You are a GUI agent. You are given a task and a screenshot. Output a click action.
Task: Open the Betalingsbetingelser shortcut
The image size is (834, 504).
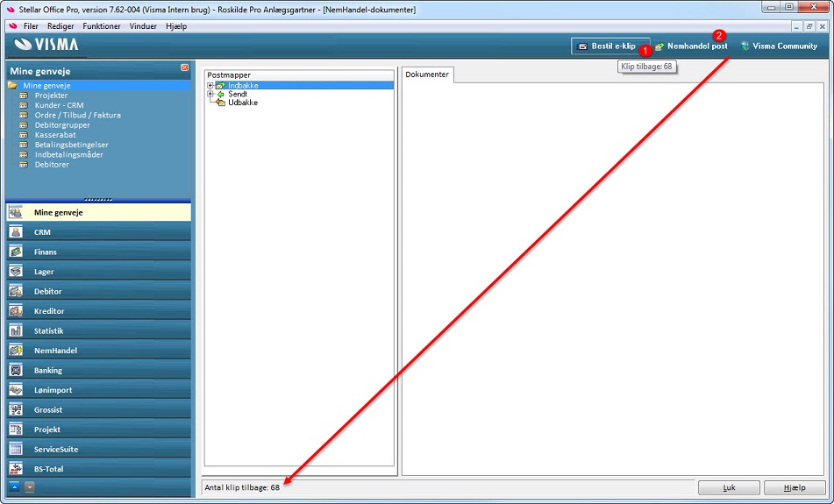71,145
